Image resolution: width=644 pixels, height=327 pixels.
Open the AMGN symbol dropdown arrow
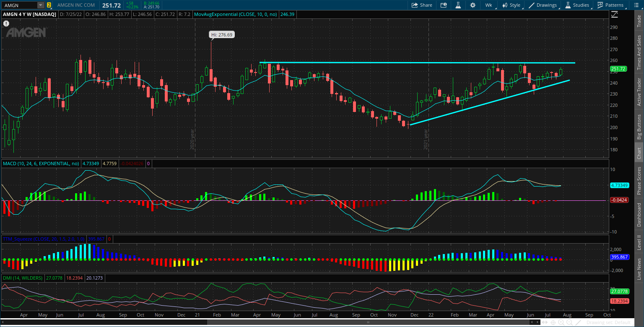[41, 5]
